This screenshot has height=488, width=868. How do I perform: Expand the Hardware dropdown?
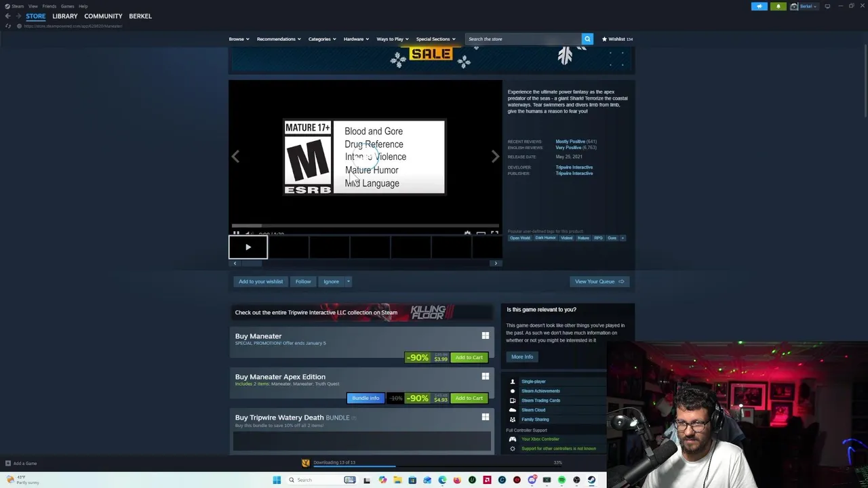click(x=356, y=39)
